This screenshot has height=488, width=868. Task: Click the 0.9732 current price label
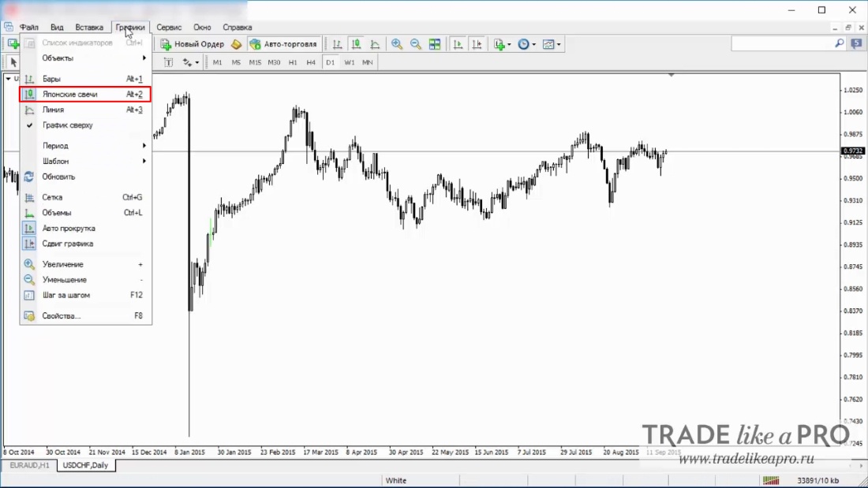tap(852, 151)
